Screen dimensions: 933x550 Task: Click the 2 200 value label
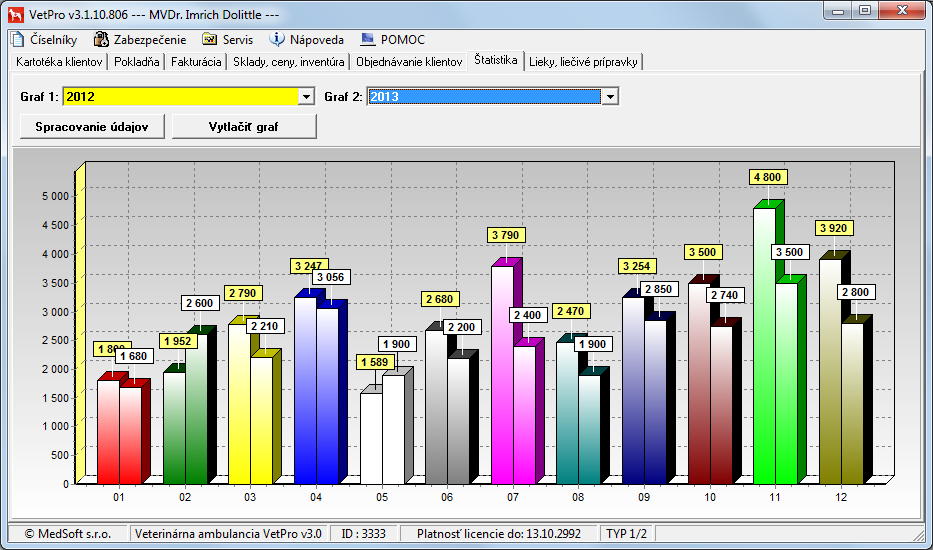[x=462, y=327]
